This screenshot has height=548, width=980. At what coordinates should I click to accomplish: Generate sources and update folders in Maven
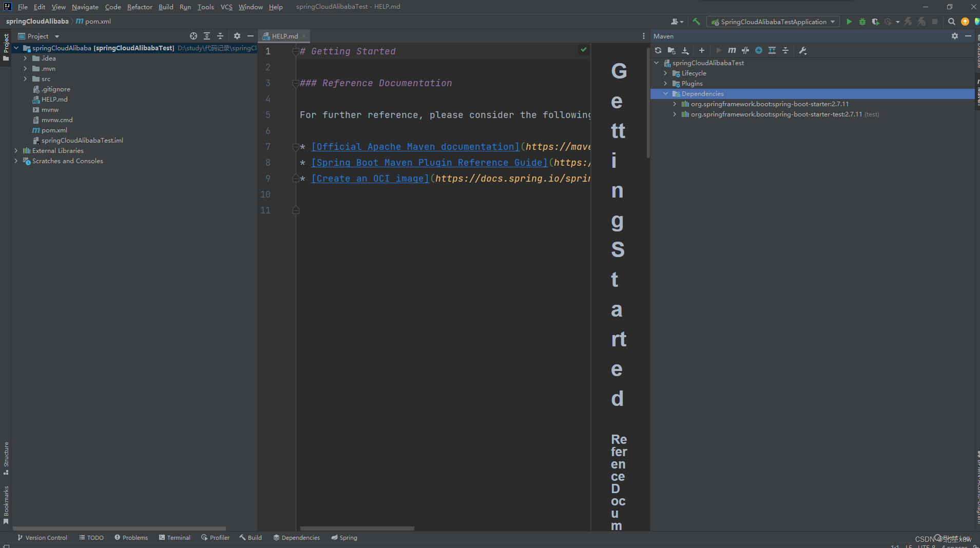[671, 50]
